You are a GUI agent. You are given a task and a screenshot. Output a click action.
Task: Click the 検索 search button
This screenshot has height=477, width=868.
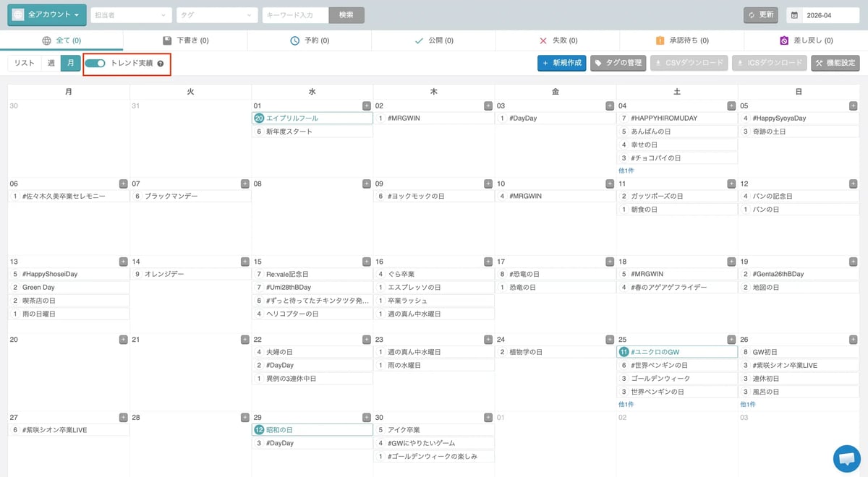pos(346,14)
